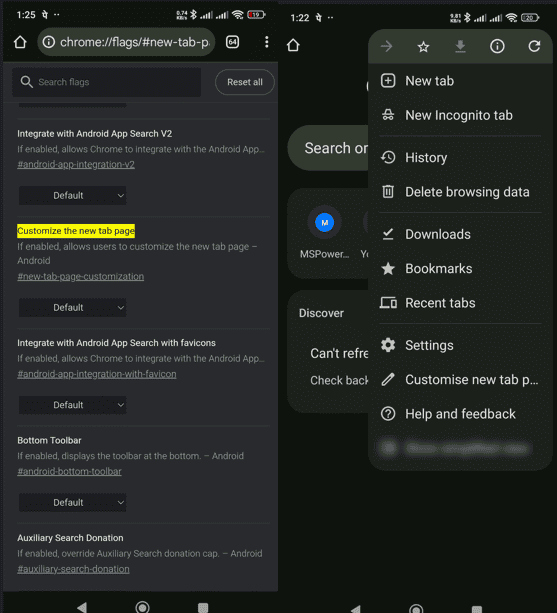This screenshot has width=557, height=613.
Task: Follow #auxiliary-search-donation link
Action: 73,569
